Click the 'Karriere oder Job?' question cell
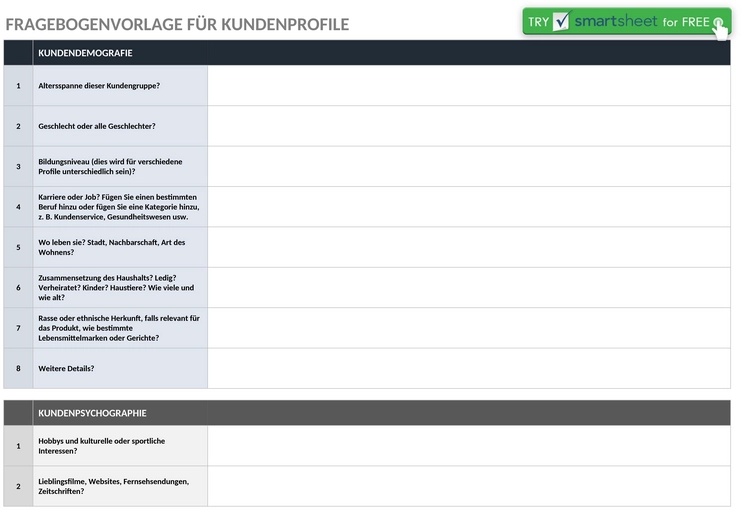This screenshot has height=510, width=742. [x=120, y=207]
